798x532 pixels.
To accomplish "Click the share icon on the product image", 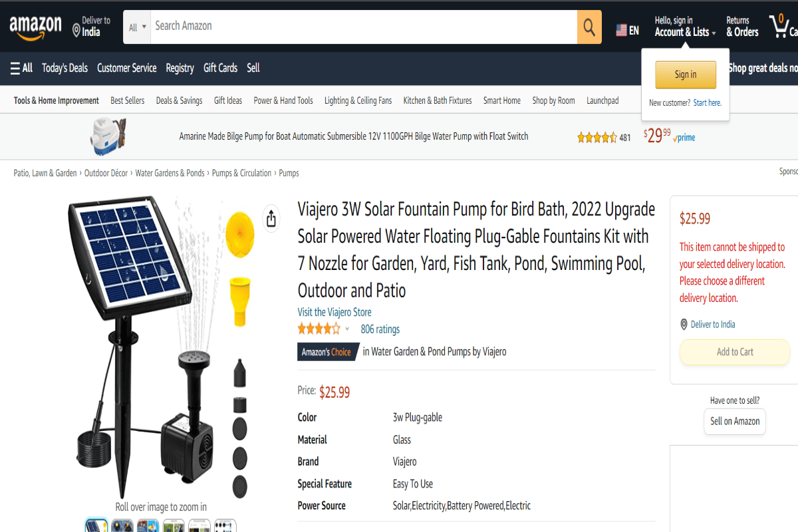I will pyautogui.click(x=271, y=217).
